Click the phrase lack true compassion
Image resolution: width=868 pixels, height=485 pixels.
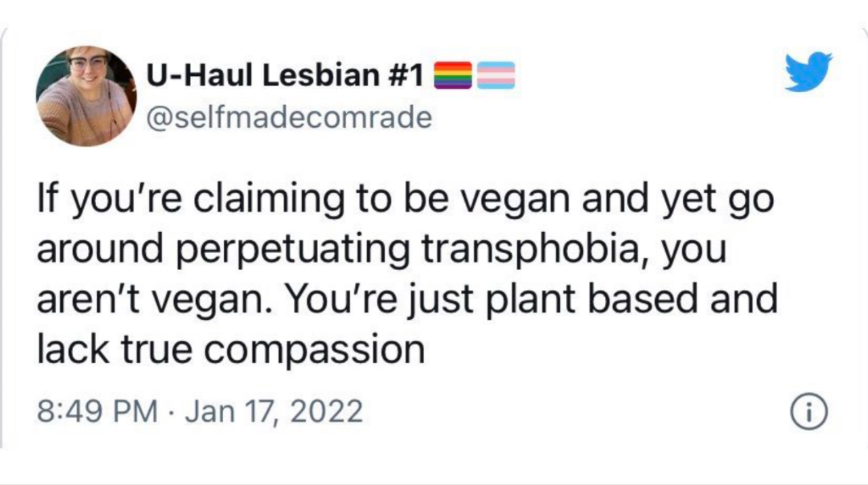point(231,350)
